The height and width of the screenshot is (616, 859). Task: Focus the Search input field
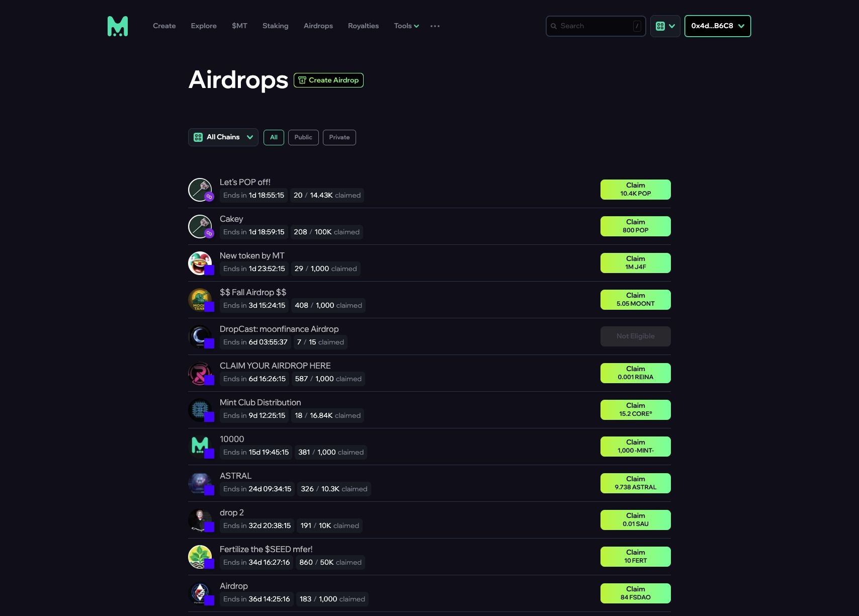[596, 26]
